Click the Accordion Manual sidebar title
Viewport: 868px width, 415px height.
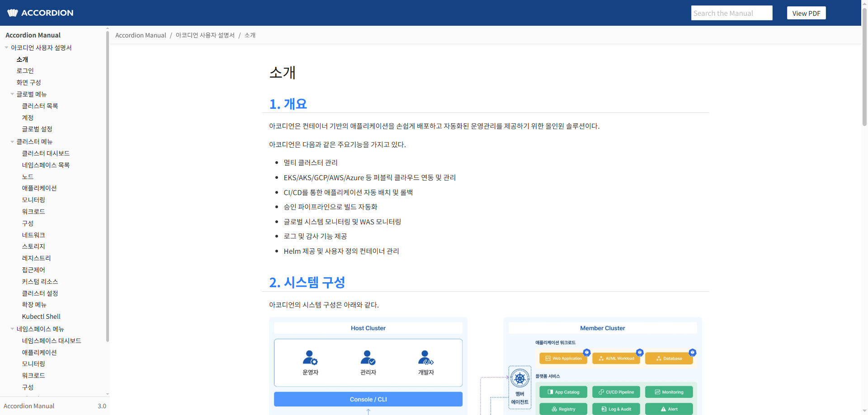click(33, 35)
